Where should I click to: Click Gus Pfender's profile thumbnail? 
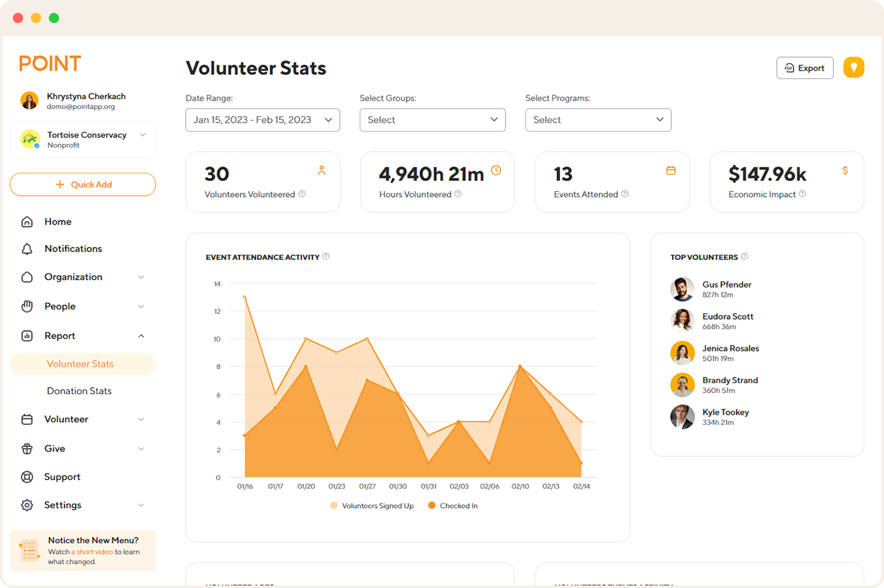coord(682,289)
